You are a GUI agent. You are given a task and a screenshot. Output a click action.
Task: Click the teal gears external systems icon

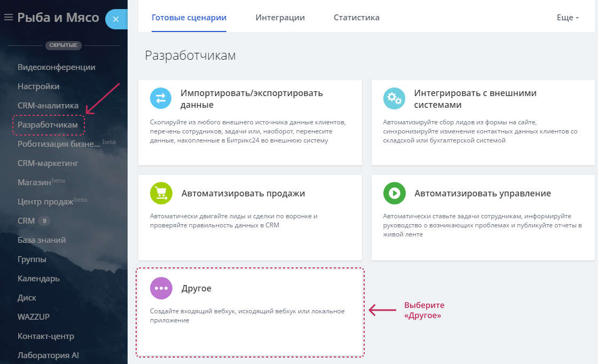(x=395, y=98)
